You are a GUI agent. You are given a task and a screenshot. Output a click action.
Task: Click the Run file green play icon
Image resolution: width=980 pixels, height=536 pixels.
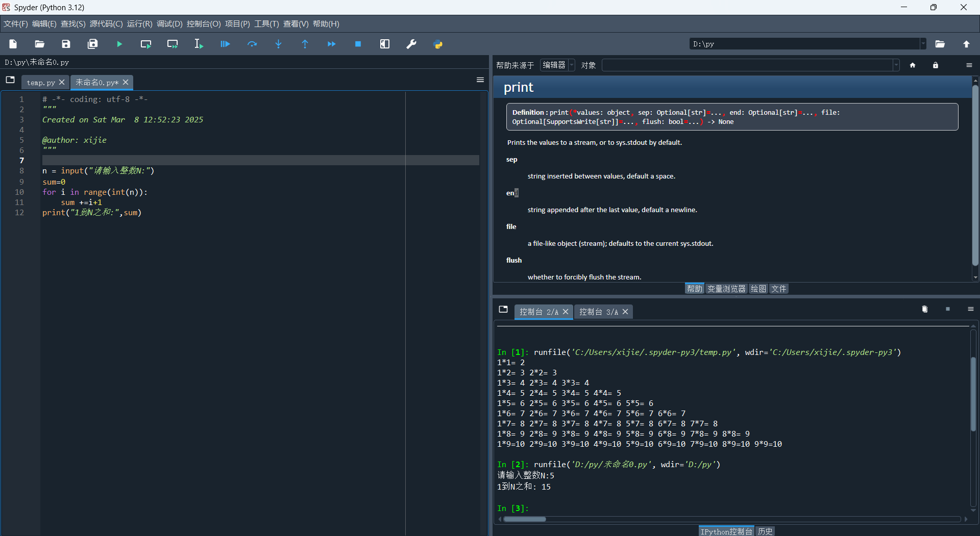pyautogui.click(x=119, y=44)
